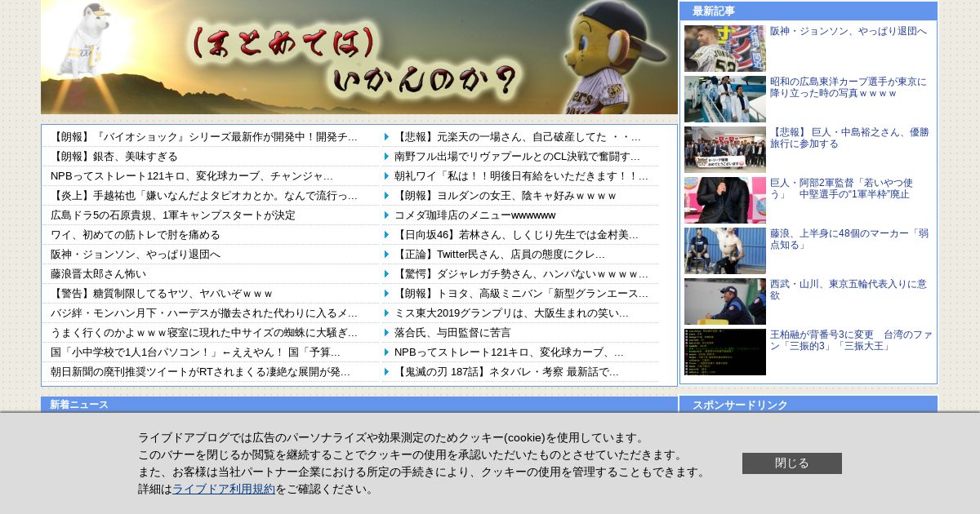980x514 pixels.
Task: Open 国「小中学校で1人1台パソコン！」 link
Action: pyautogui.click(x=196, y=352)
